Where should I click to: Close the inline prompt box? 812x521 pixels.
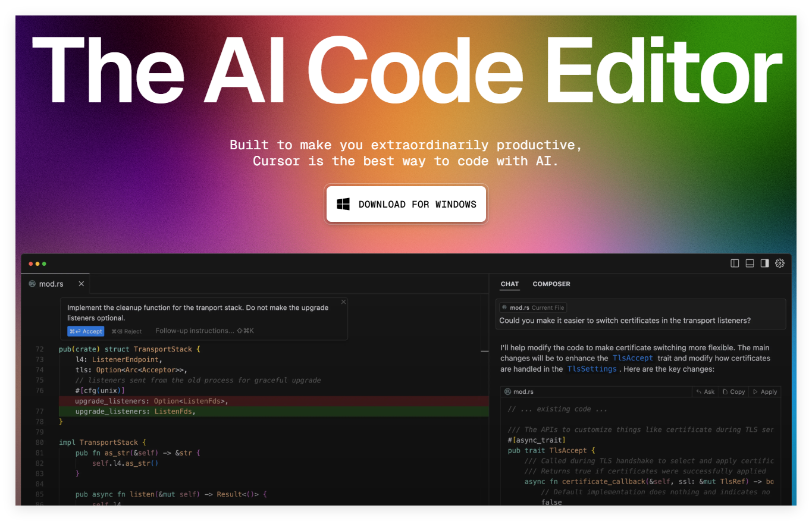(343, 302)
